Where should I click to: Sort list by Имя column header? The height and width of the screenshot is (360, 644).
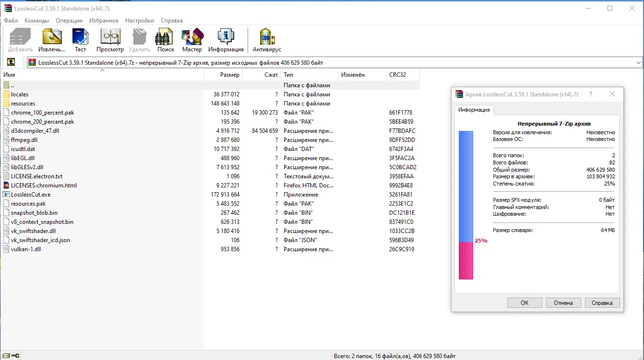tap(102, 75)
